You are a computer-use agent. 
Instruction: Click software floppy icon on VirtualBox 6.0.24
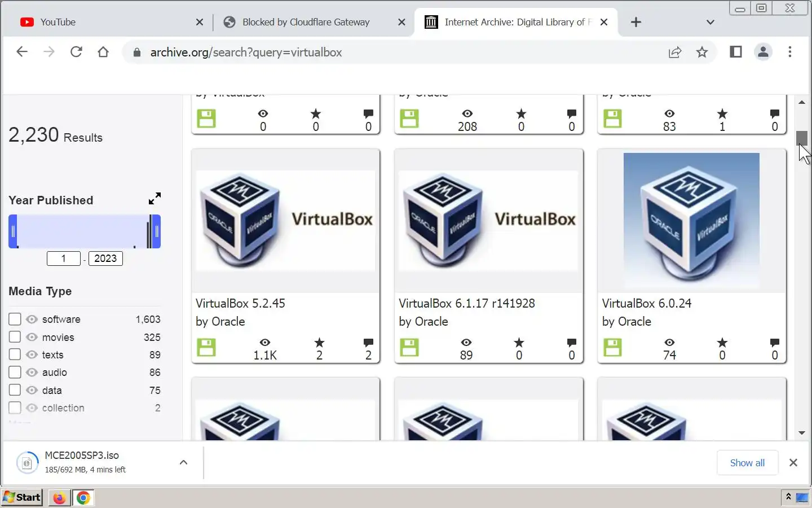coord(612,347)
